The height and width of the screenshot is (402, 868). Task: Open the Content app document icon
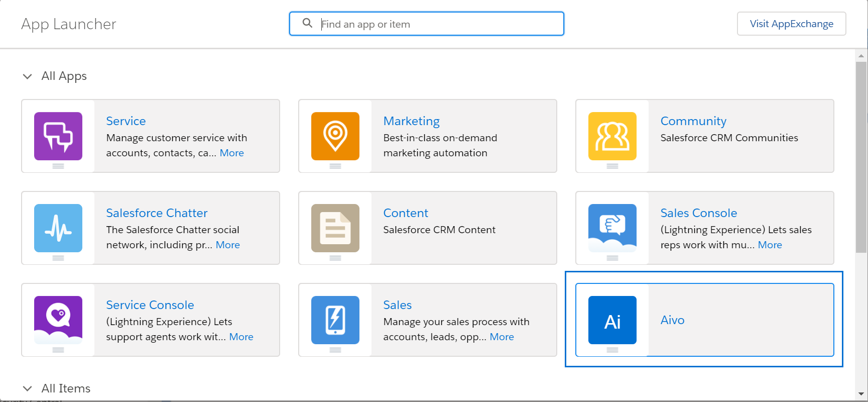335,228
